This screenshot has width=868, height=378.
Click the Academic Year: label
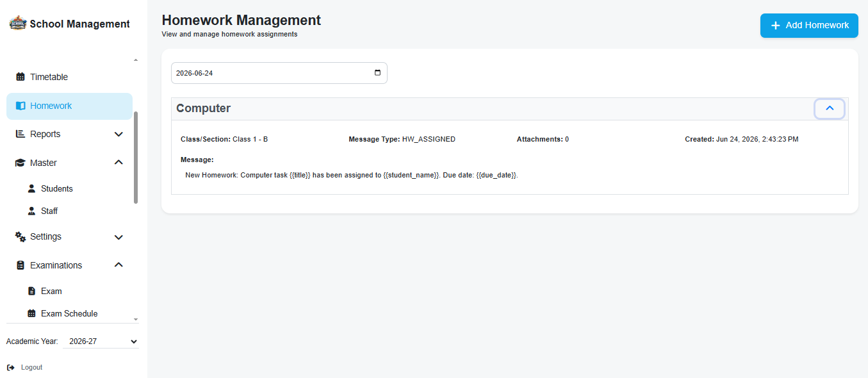point(32,341)
